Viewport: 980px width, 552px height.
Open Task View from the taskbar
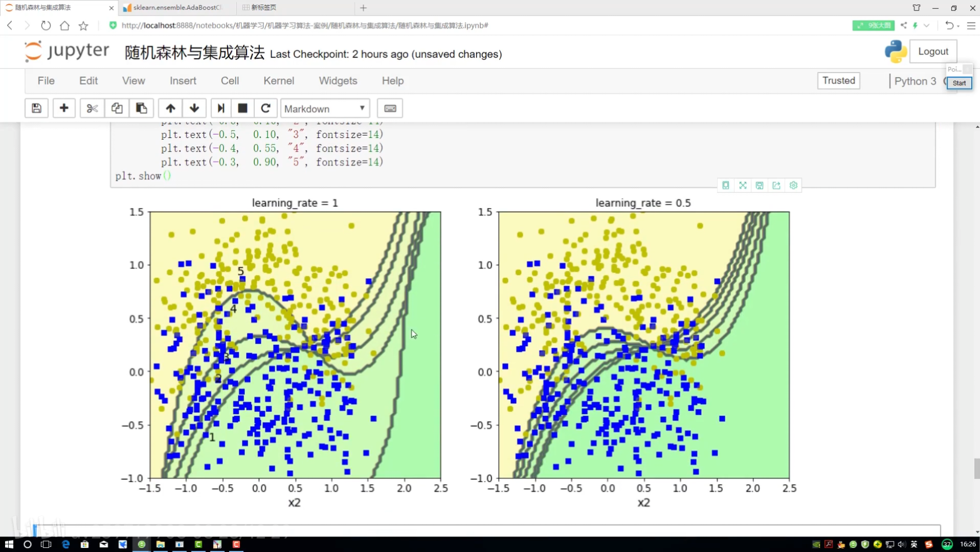tap(46, 544)
